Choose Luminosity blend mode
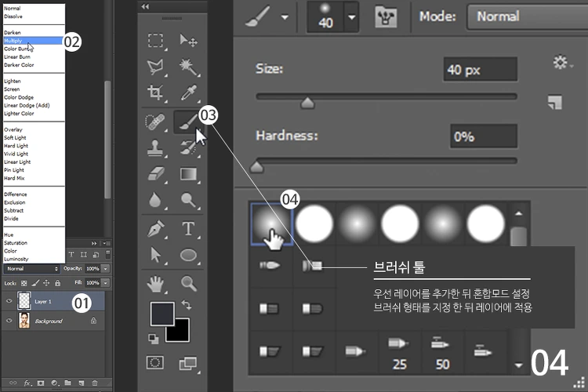This screenshot has width=588, height=392. pos(16,260)
